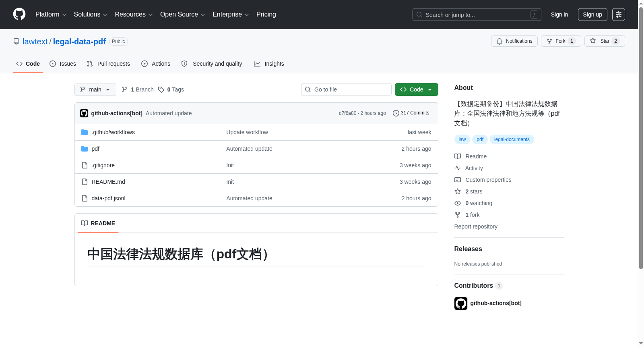The image size is (644, 347).
Task: Open the data-pdf.jsonl file name
Action: 109,198
